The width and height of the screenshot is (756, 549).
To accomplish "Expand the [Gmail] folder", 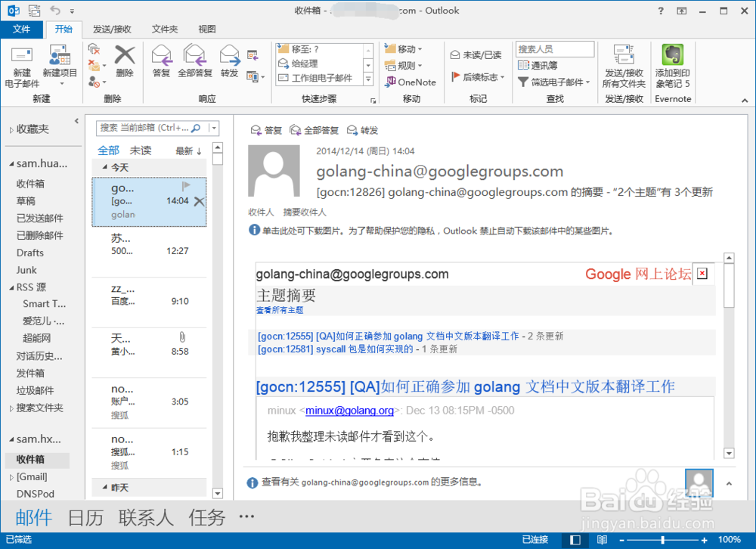I will [11, 478].
